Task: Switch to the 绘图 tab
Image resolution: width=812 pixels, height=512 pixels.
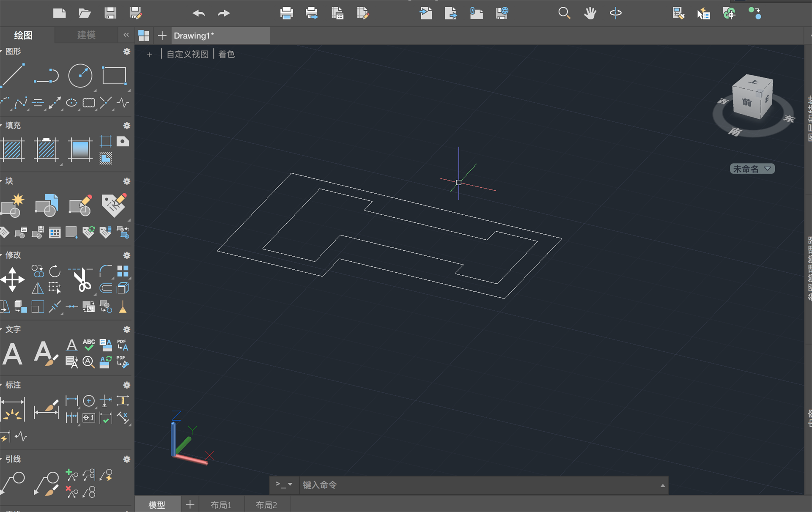Action: [23, 35]
